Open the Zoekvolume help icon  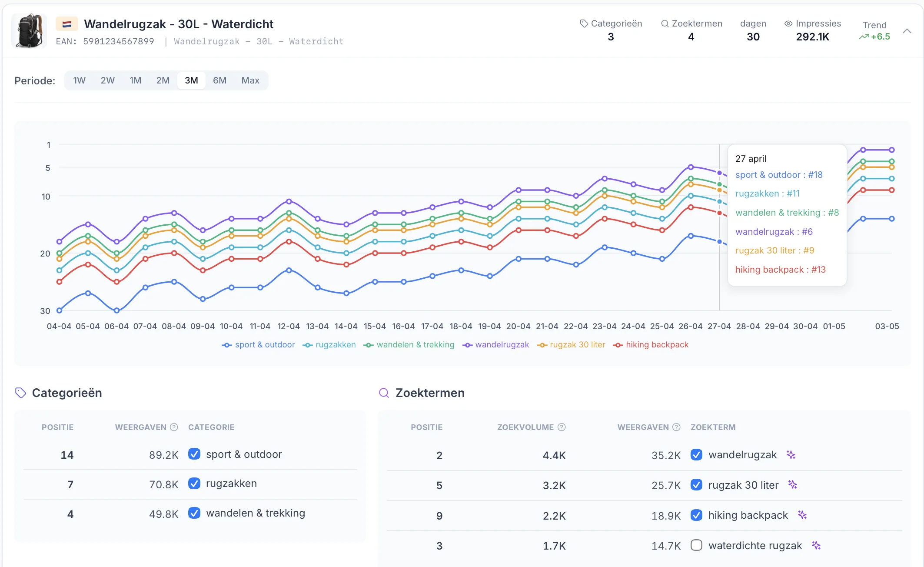click(562, 427)
